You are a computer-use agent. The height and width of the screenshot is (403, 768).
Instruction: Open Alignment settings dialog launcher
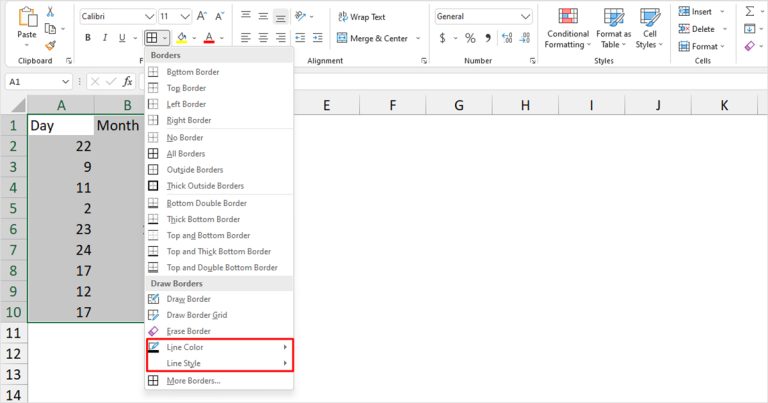coord(424,61)
